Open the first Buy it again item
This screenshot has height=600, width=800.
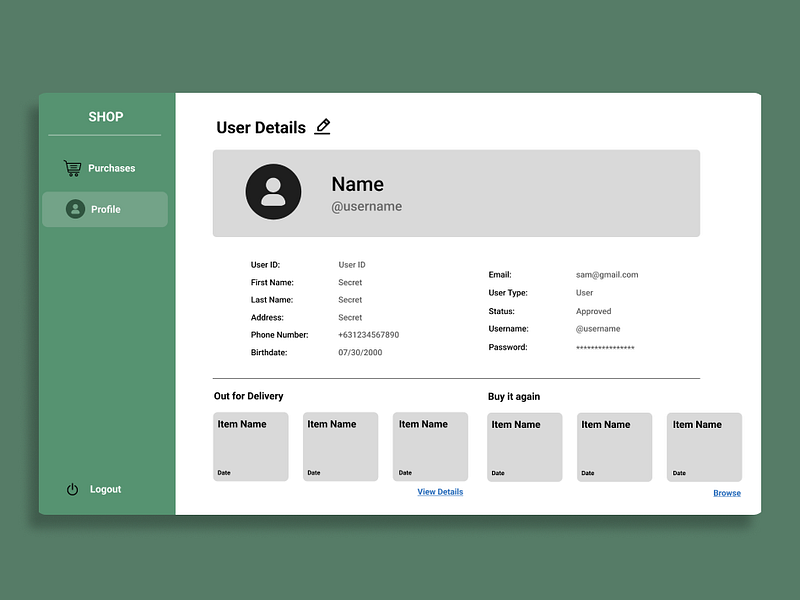524,446
